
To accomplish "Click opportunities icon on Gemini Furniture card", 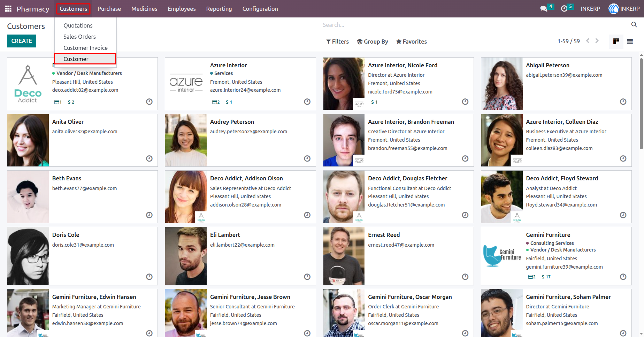I will [532, 277].
